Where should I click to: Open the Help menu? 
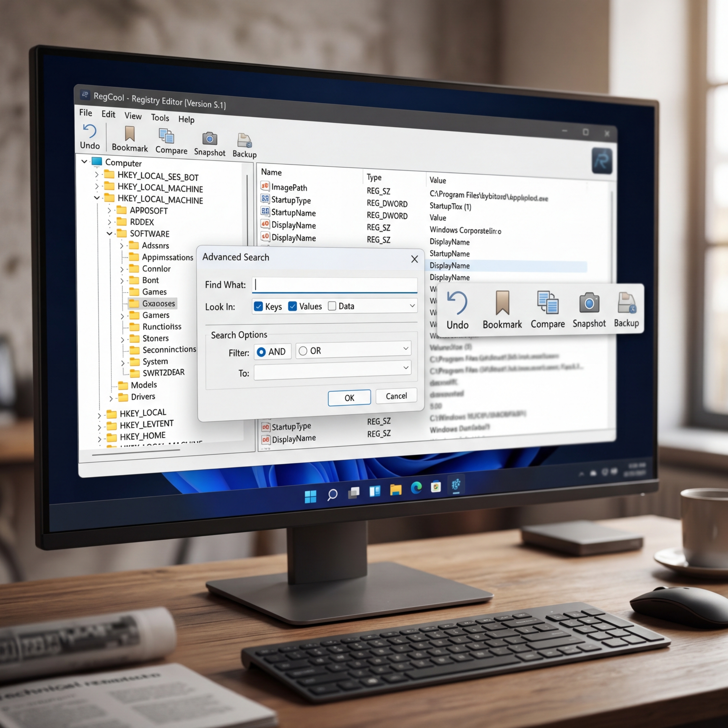click(186, 119)
